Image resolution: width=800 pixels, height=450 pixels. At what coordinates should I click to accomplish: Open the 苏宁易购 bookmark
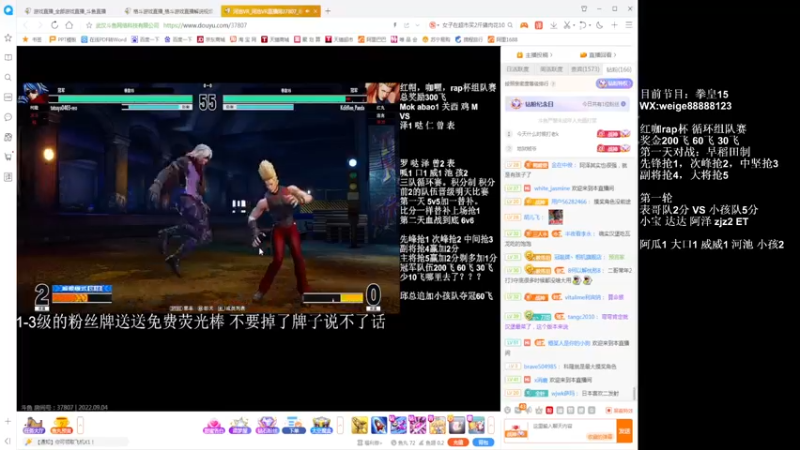click(436, 39)
